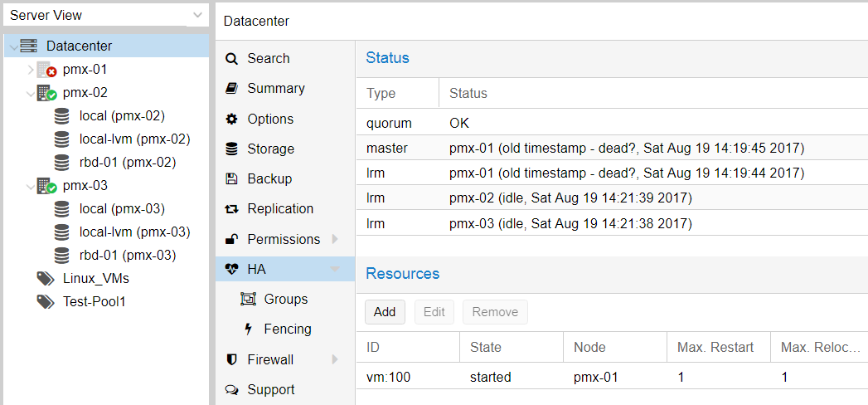Click the Linux_VMs pool tag icon
The width and height of the screenshot is (868, 405).
pos(46,278)
